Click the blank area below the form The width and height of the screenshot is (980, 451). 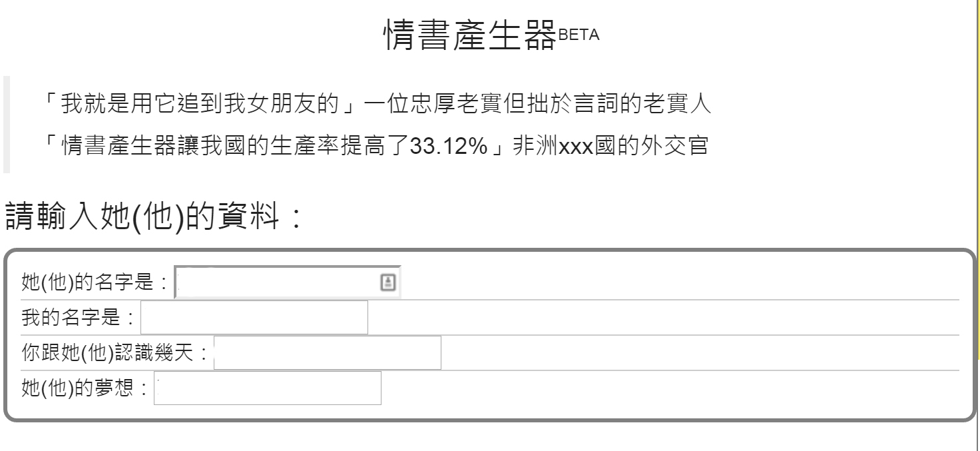(x=466, y=440)
